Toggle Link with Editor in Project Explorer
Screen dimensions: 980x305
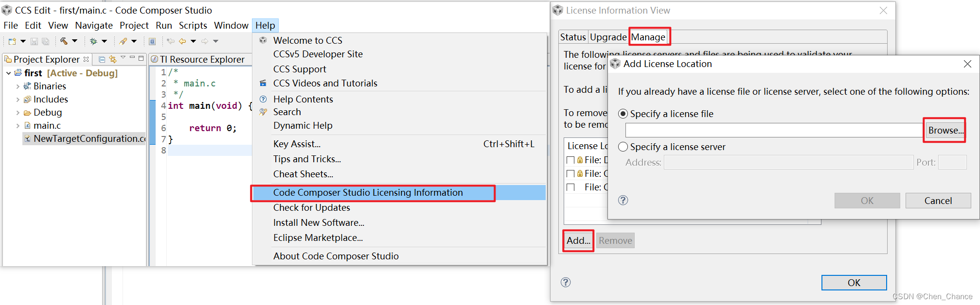[113, 59]
